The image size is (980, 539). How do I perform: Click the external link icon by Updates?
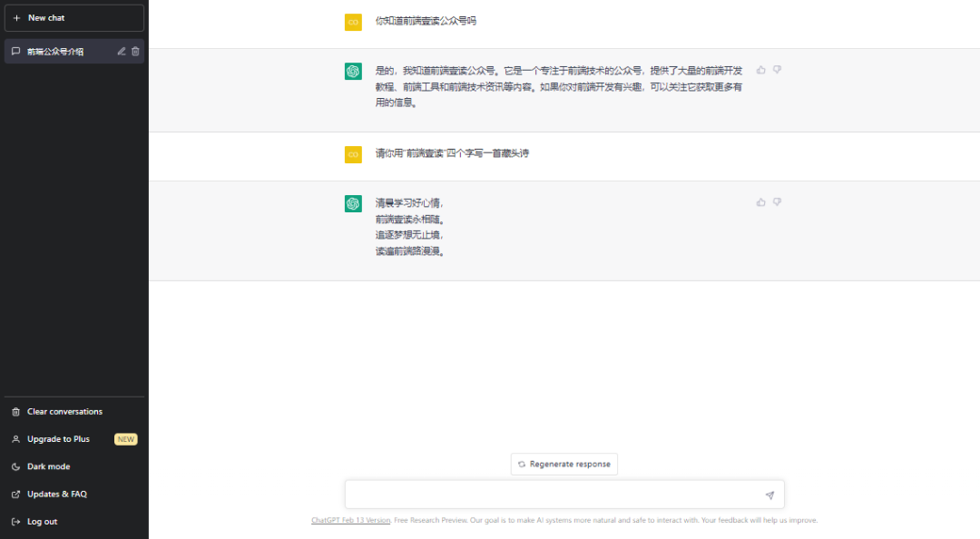(16, 494)
